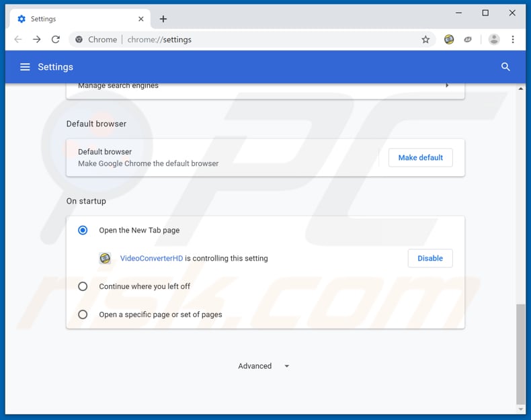Viewport: 531px width, 420px height.
Task: Open the user profile avatar
Action: click(494, 40)
